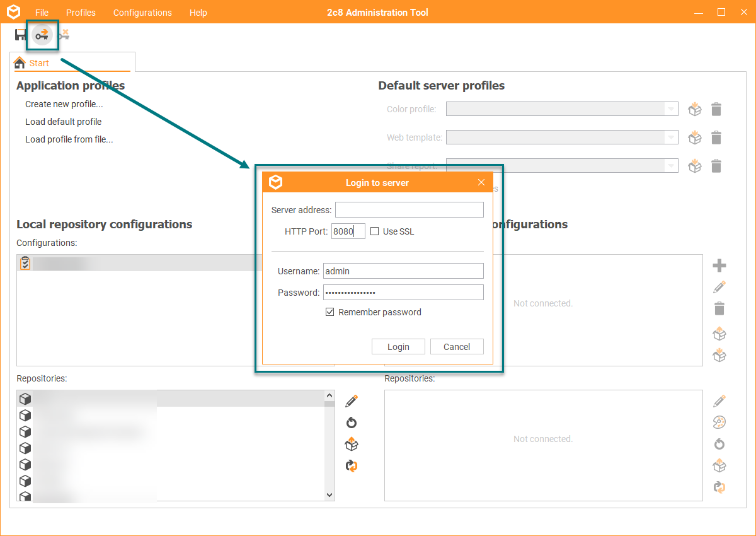Click the download box icon beside server configurations
756x536 pixels.
[719, 355]
